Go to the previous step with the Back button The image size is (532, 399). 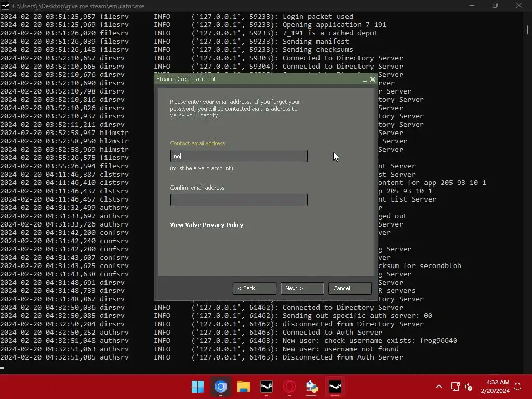255,288
